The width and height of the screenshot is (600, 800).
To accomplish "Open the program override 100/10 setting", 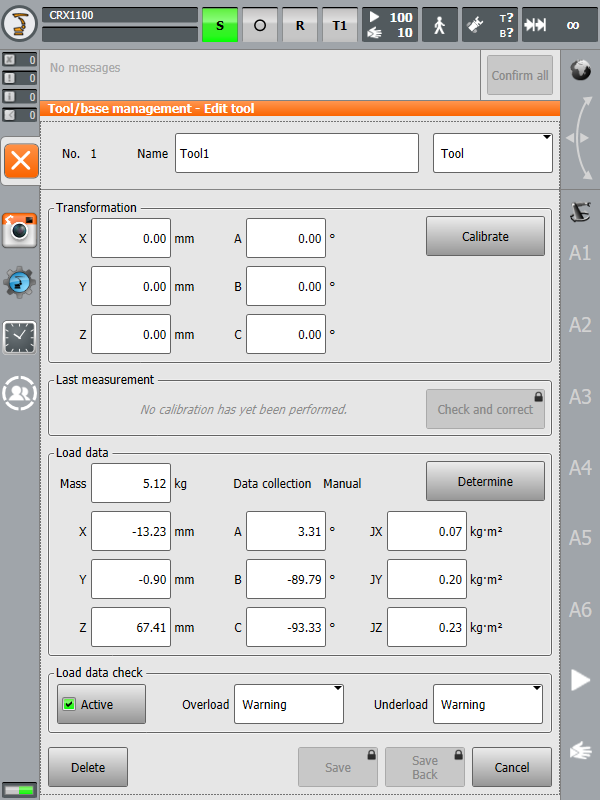I will tap(390, 24).
